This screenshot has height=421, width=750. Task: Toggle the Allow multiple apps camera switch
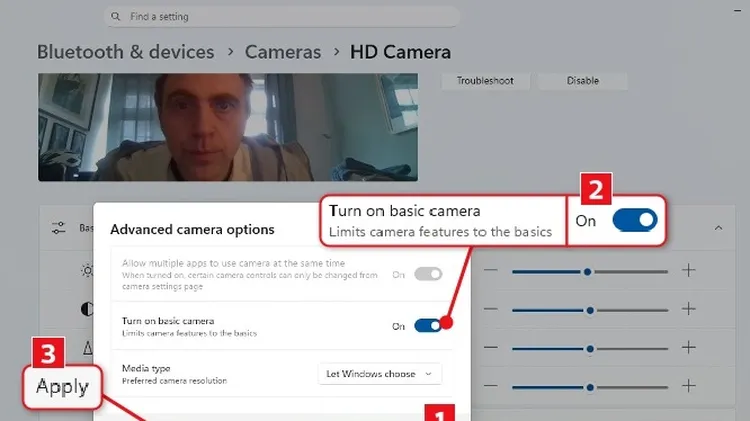(427, 273)
